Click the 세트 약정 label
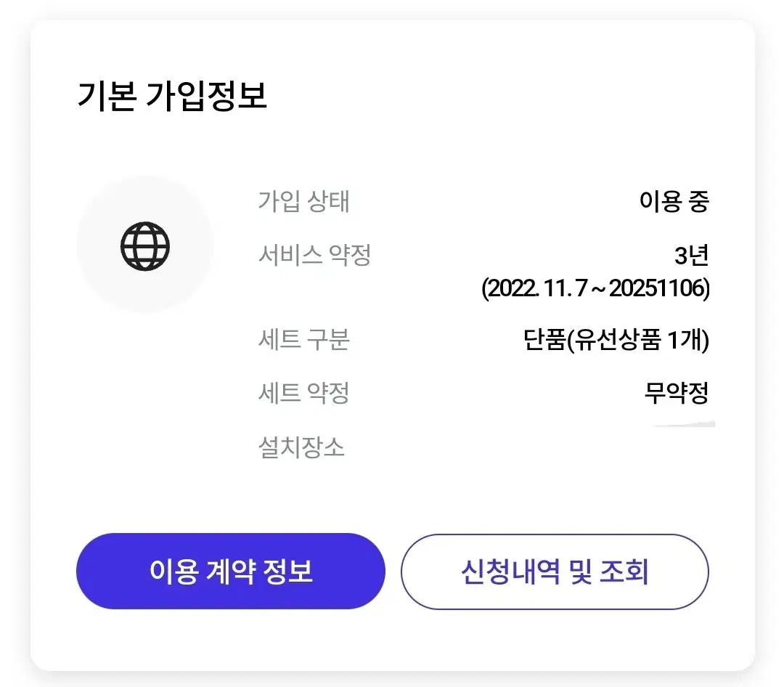 (303, 393)
